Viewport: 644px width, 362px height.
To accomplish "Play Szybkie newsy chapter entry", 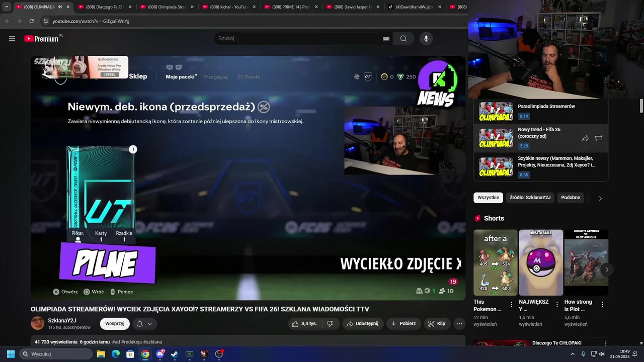I will coord(541,167).
